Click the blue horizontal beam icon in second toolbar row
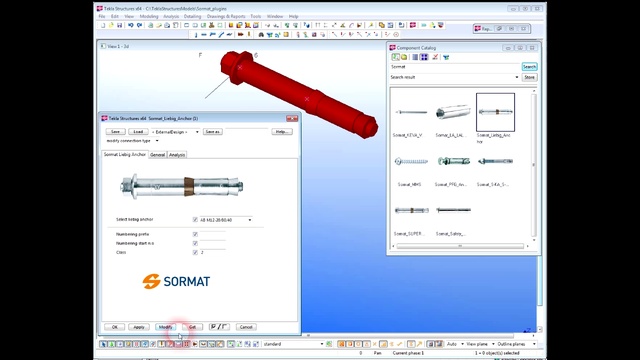 [204, 35]
